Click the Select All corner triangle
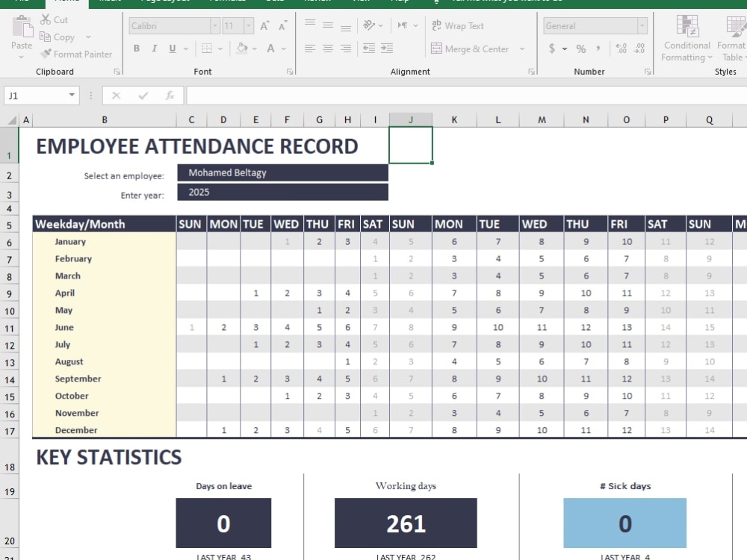The height and width of the screenshot is (560, 747). pos(13,119)
